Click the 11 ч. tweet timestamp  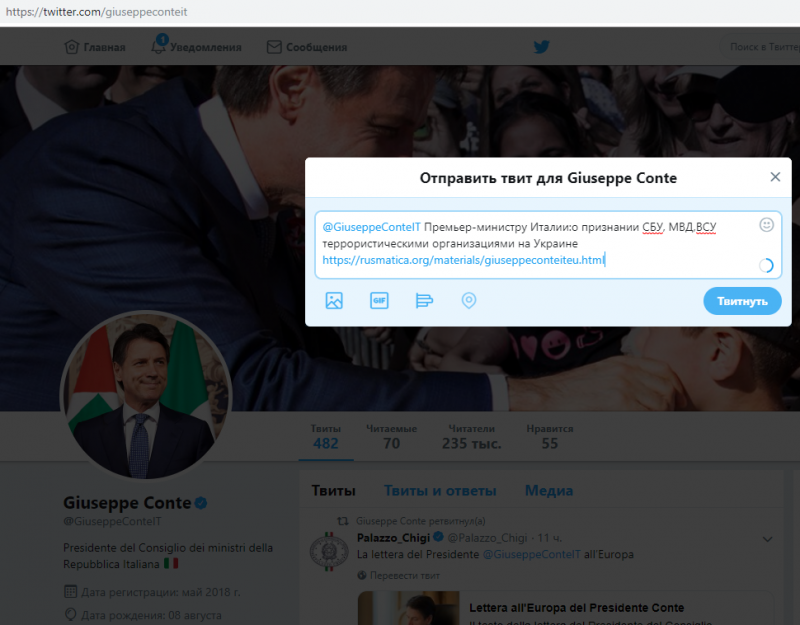point(549,538)
